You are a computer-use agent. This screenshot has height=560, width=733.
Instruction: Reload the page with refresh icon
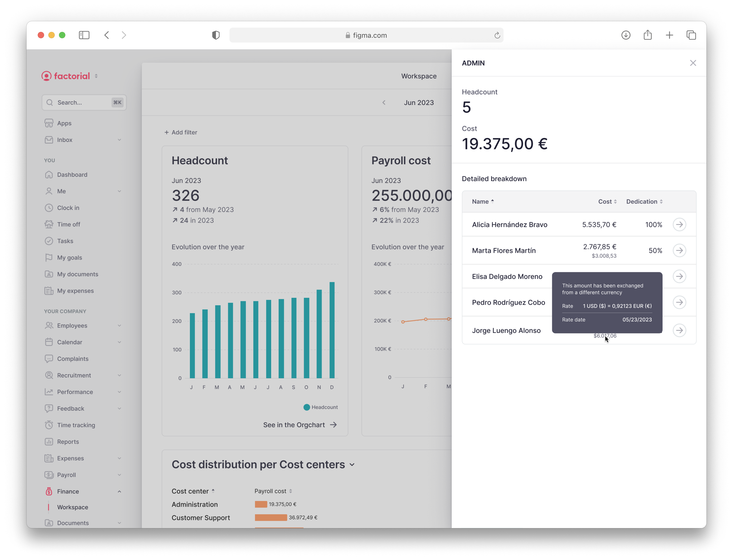tap(497, 35)
